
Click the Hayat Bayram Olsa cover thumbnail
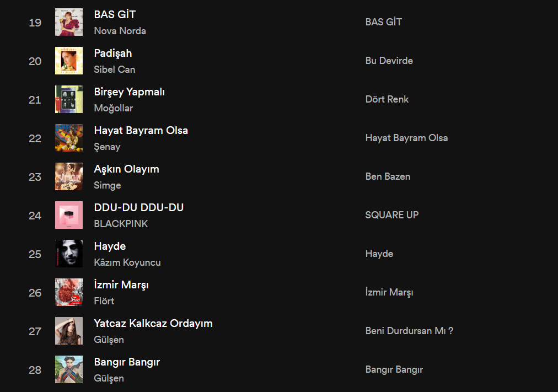[x=69, y=138]
